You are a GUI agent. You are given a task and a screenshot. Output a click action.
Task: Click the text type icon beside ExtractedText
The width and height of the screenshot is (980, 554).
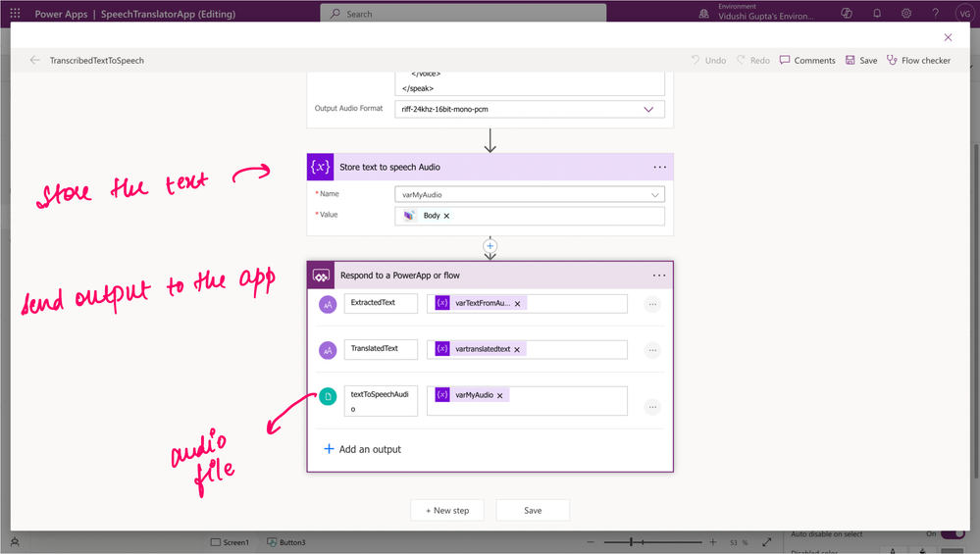coord(328,304)
